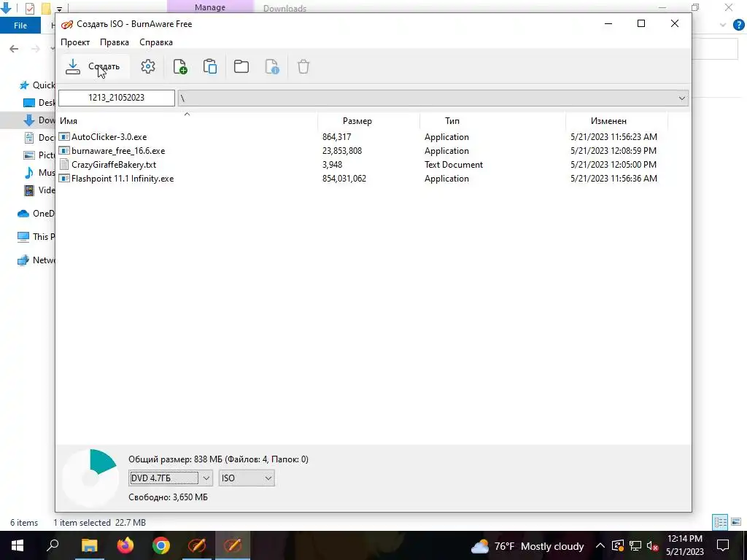This screenshot has height=560, width=747.
Task: Open the notification center icon
Action: click(x=723, y=545)
